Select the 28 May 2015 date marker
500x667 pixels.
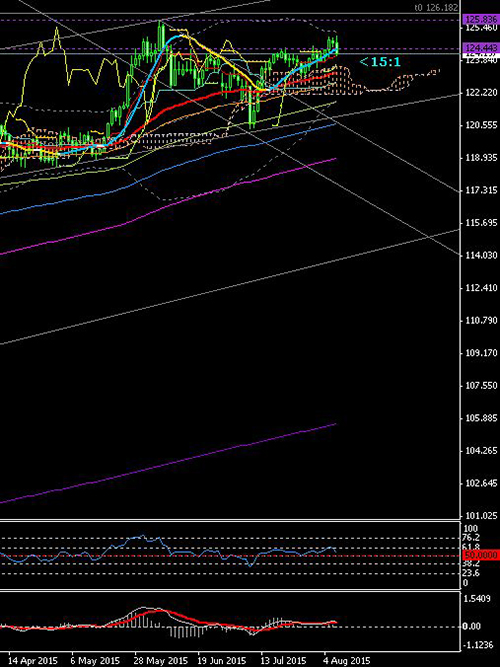(161, 661)
